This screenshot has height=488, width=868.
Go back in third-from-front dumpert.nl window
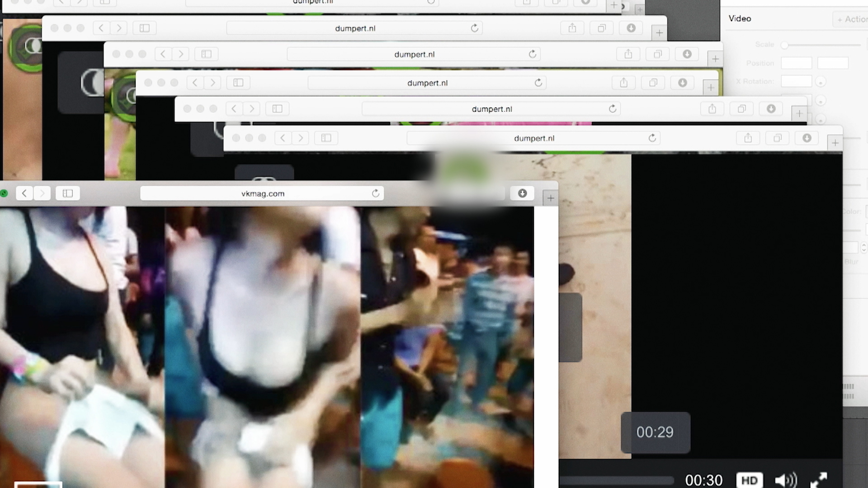pos(195,82)
